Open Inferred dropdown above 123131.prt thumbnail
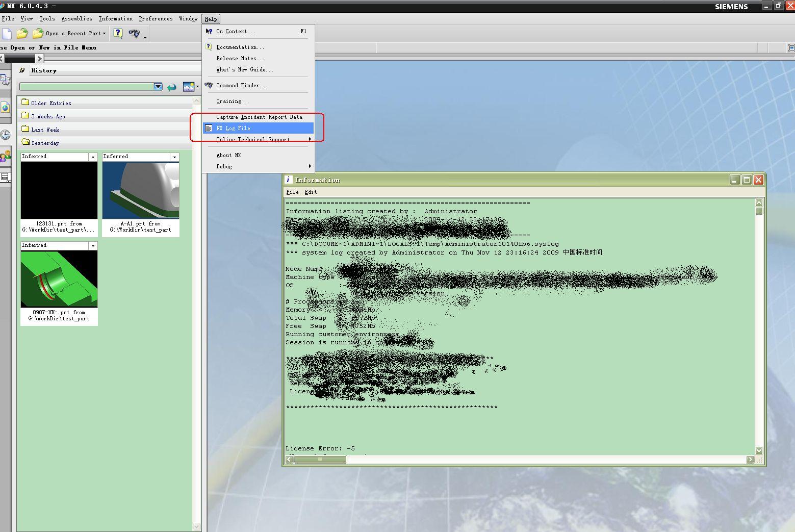795x532 pixels. (x=93, y=157)
